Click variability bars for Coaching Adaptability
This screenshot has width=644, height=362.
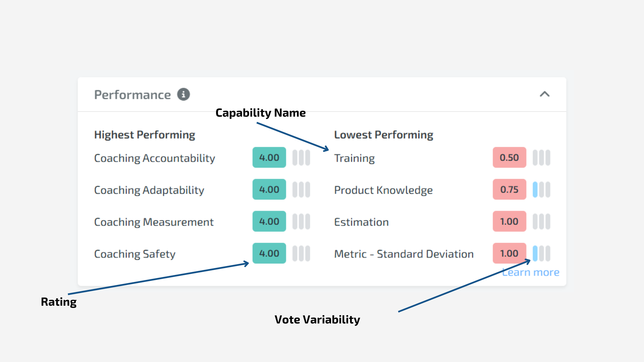301,190
